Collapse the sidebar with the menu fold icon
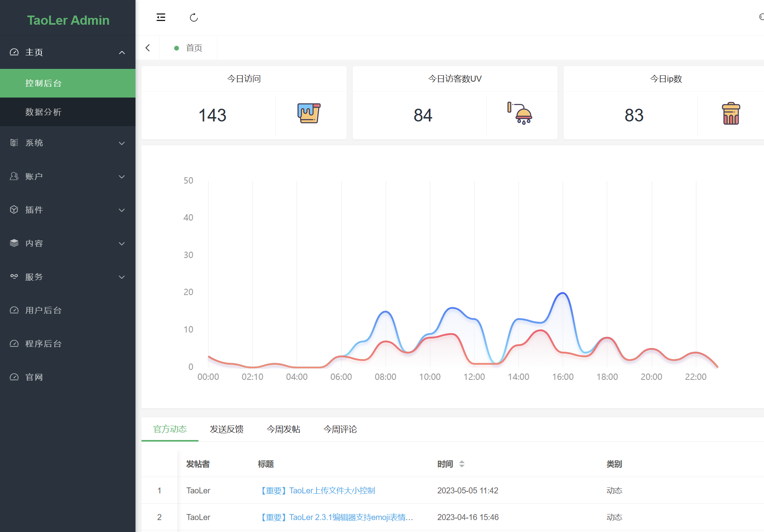This screenshot has width=764, height=532. point(161,18)
